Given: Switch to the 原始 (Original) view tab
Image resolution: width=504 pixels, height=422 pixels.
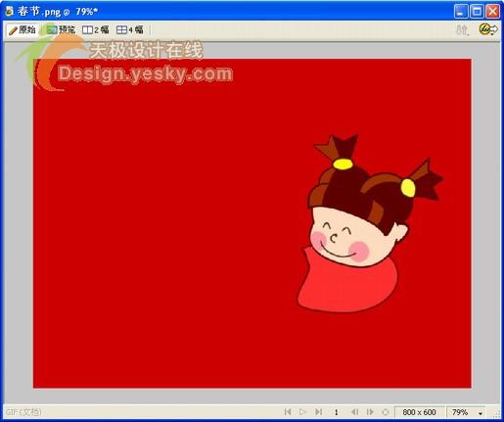Looking at the screenshot, I should 23,30.
